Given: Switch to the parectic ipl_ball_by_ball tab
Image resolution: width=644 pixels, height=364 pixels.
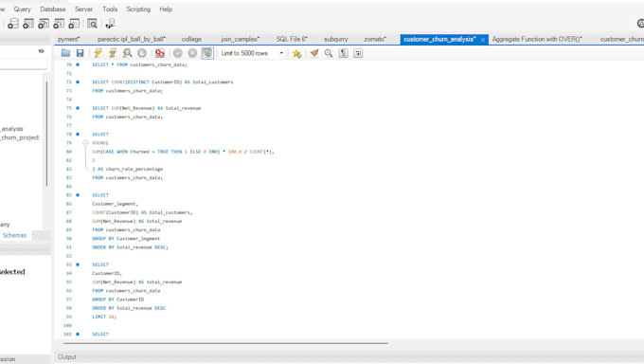Looking at the screenshot, I should [132, 39].
